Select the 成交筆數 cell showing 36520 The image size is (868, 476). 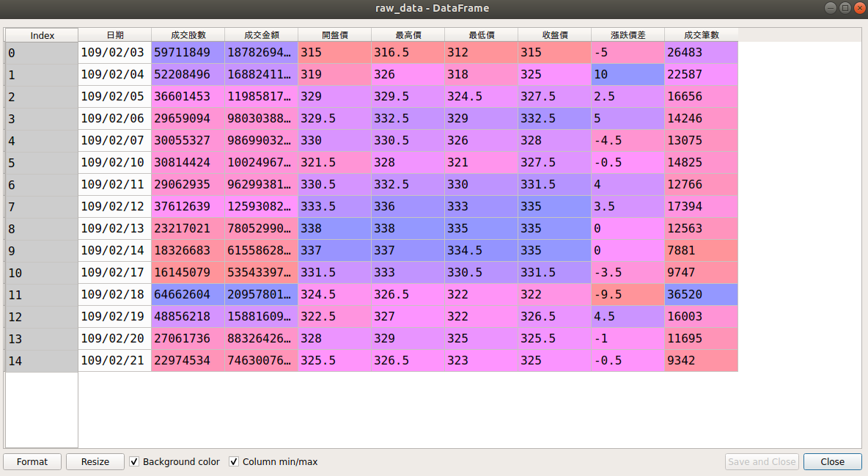click(702, 295)
